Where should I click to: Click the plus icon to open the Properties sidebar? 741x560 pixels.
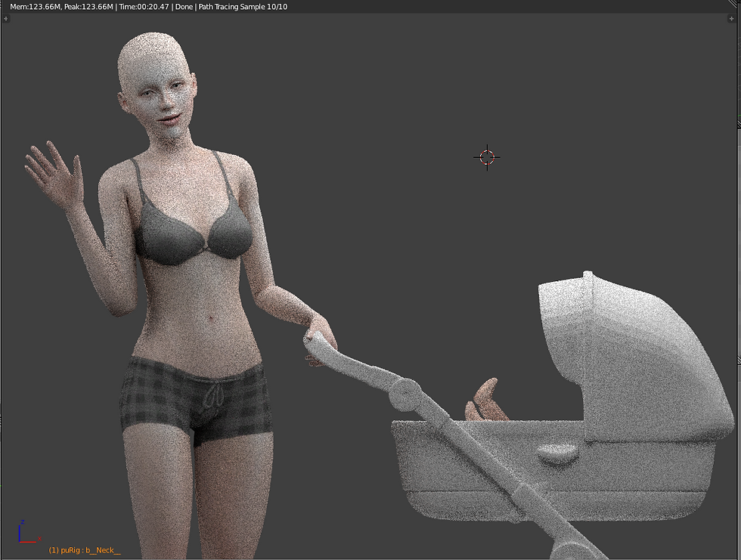731,19
